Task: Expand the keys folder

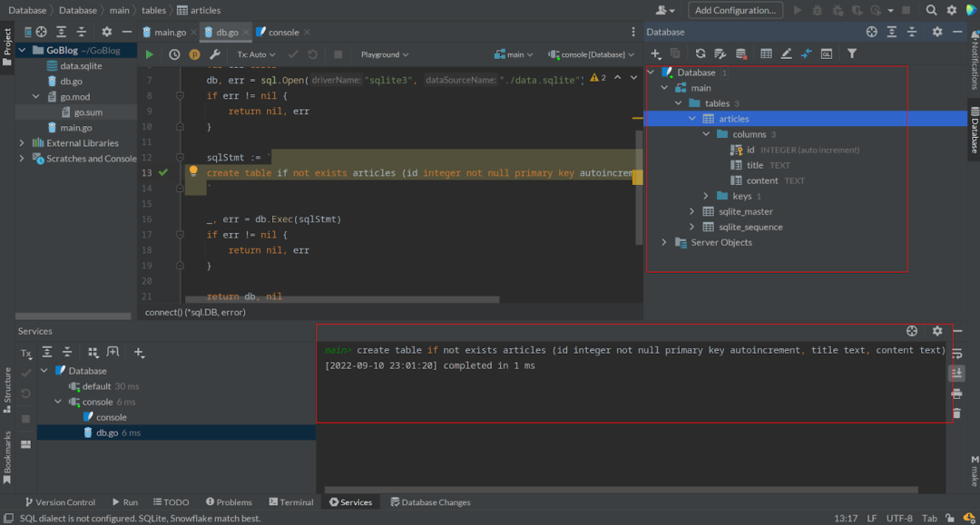Action: (x=706, y=196)
